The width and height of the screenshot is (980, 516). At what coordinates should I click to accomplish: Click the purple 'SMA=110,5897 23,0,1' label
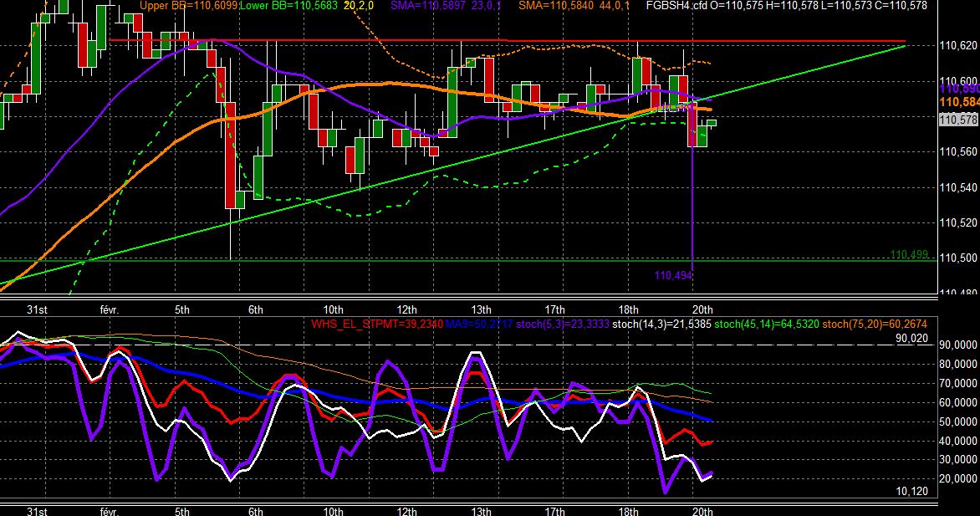tap(445, 6)
